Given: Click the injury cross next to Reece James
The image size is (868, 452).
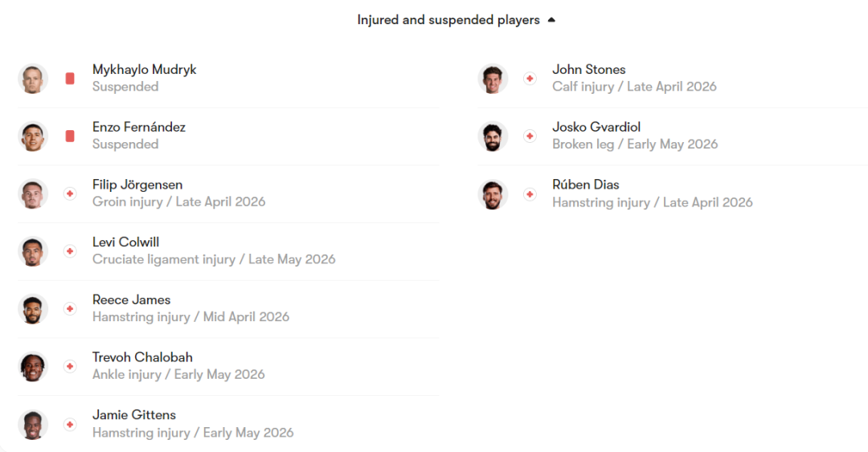Looking at the screenshot, I should pyautogui.click(x=70, y=308).
